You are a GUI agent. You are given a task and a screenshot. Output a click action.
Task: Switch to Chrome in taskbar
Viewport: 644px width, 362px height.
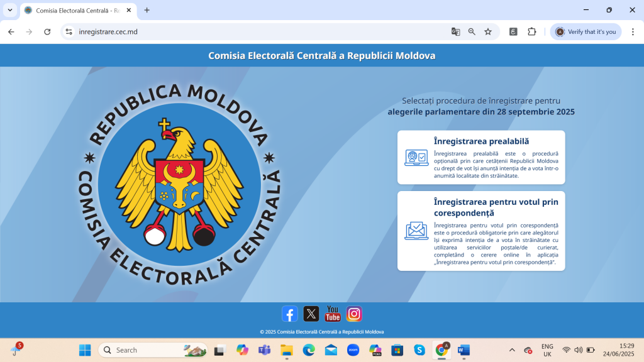click(x=441, y=350)
